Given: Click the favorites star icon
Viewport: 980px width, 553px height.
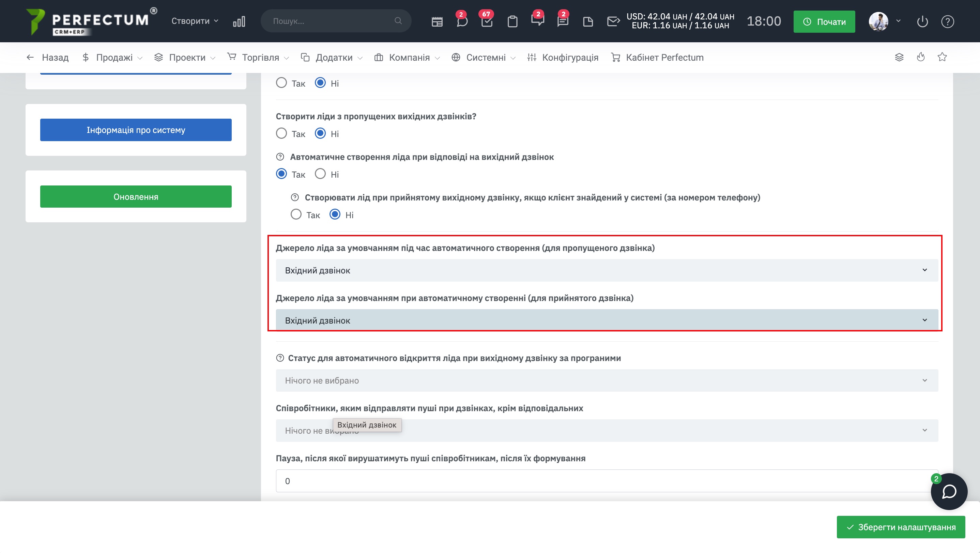Looking at the screenshot, I should pos(942,57).
